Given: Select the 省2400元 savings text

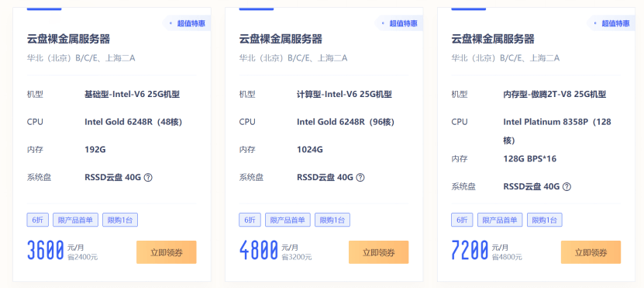Looking at the screenshot, I should 83,258.
